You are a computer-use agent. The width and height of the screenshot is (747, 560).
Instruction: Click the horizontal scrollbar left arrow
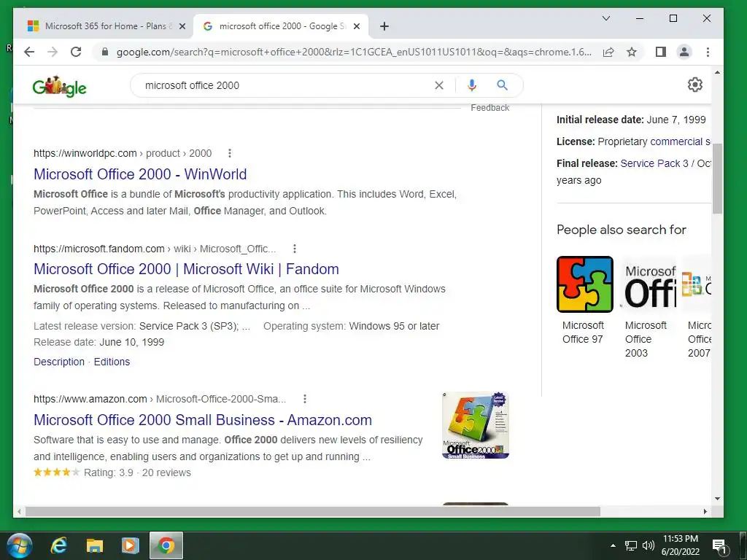click(19, 511)
